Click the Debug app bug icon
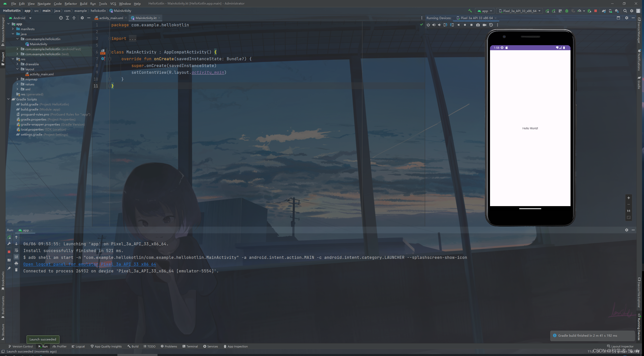The height and width of the screenshot is (356, 644). point(567,11)
